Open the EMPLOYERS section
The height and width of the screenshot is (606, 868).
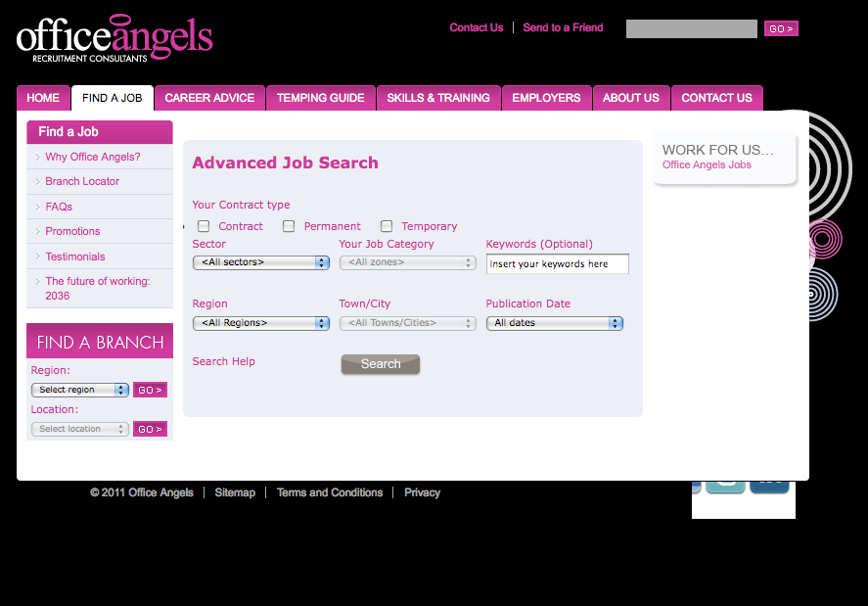click(x=546, y=97)
